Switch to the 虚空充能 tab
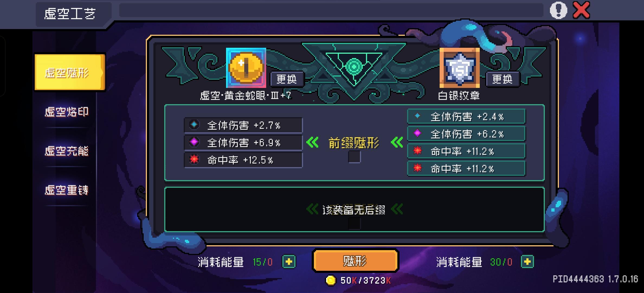Viewport: 644px width, 293px height. [x=67, y=151]
